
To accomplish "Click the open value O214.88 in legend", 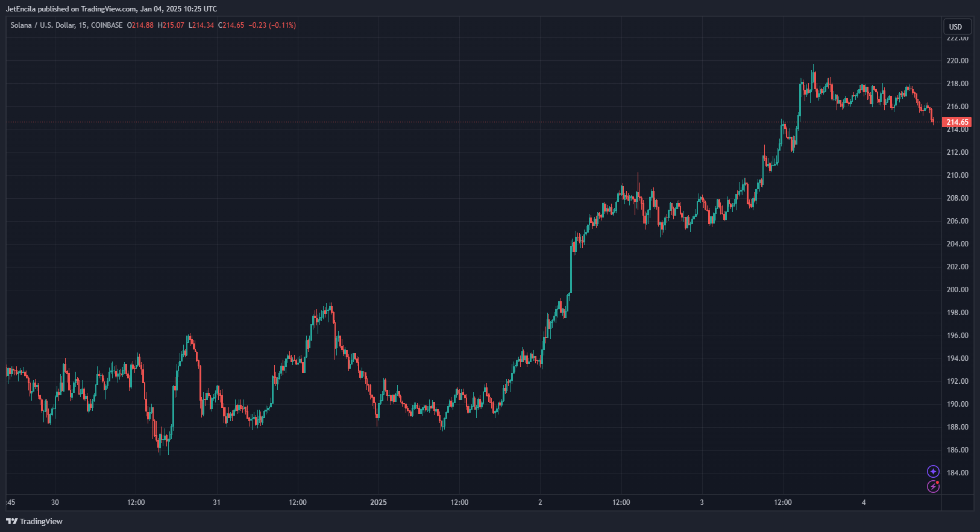I will tap(140, 25).
